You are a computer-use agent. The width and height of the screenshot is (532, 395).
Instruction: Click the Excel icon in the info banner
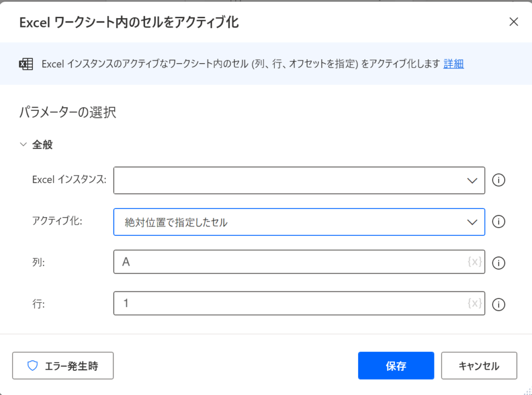coord(26,64)
